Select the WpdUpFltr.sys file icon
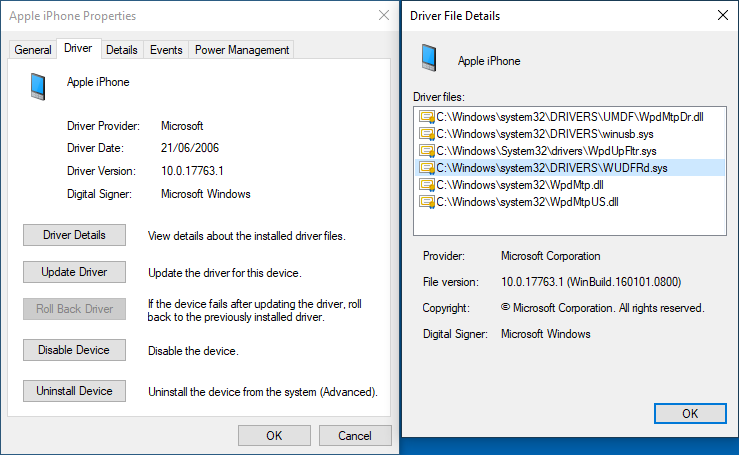The image size is (739, 455). click(427, 151)
